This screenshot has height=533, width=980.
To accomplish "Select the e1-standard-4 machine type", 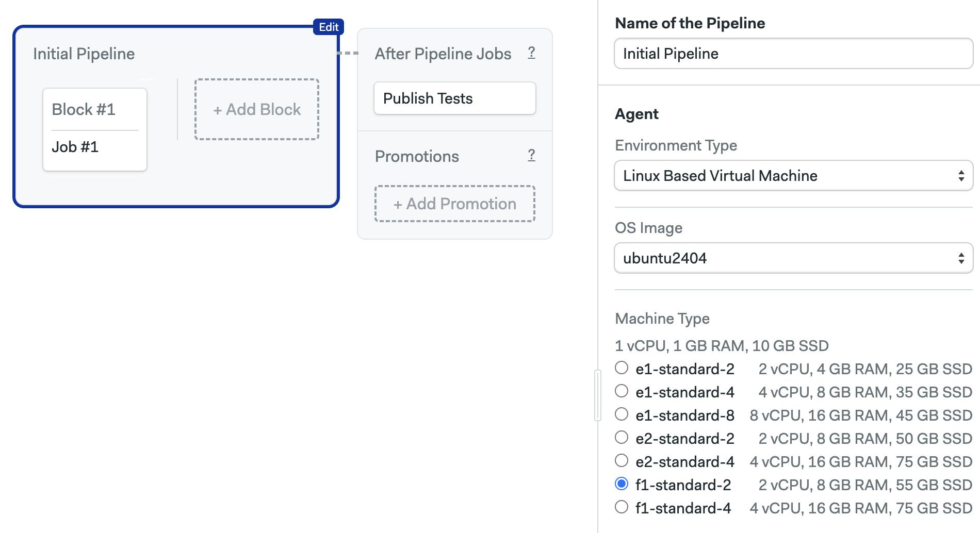I will pos(622,391).
